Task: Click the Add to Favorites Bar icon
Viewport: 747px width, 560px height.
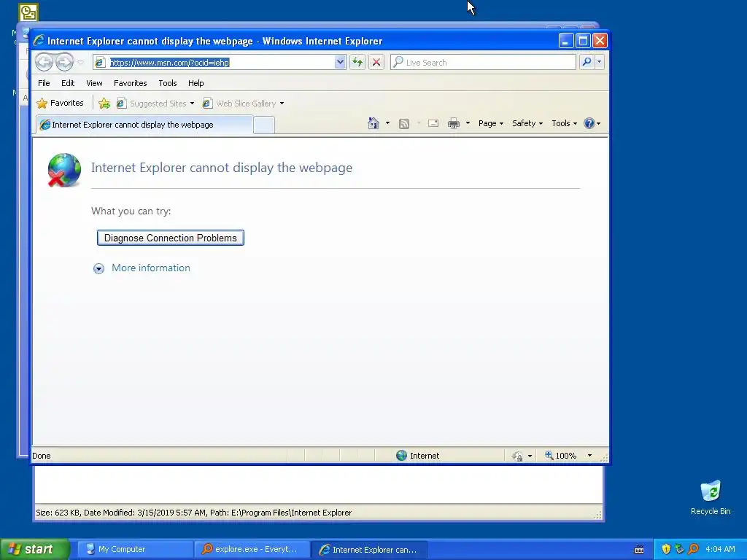Action: pos(104,103)
